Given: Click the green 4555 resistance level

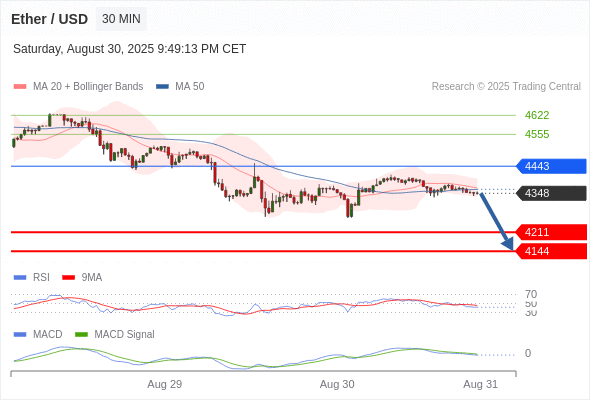Looking at the screenshot, I should (537, 134).
